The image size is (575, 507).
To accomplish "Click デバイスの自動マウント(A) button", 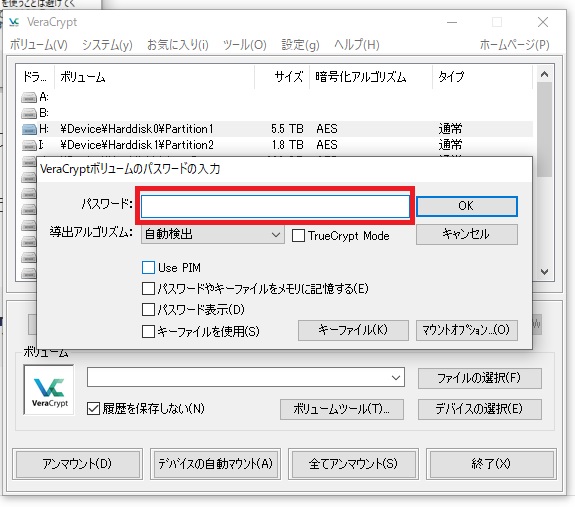I will 215,464.
